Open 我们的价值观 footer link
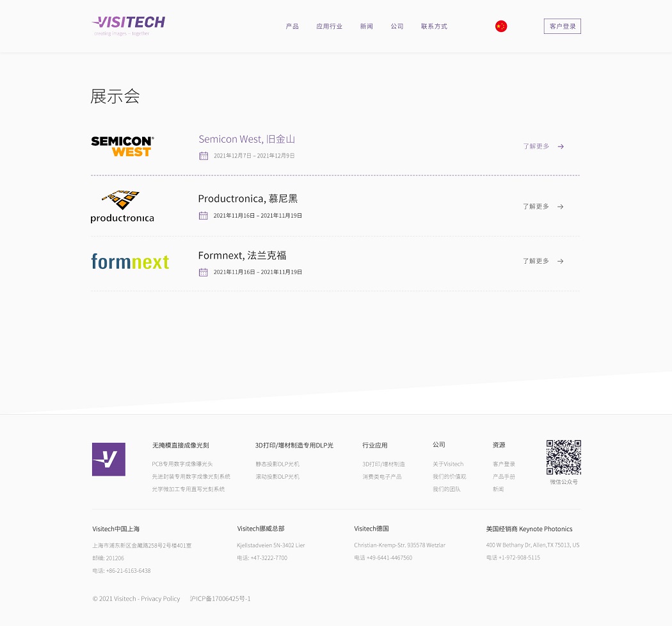This screenshot has height=626, width=672. click(x=449, y=476)
